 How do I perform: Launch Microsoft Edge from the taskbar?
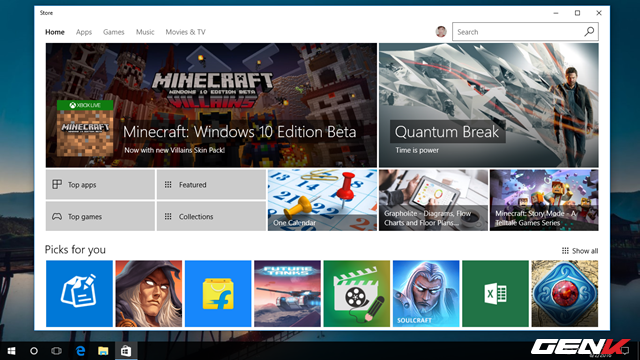[80, 351]
